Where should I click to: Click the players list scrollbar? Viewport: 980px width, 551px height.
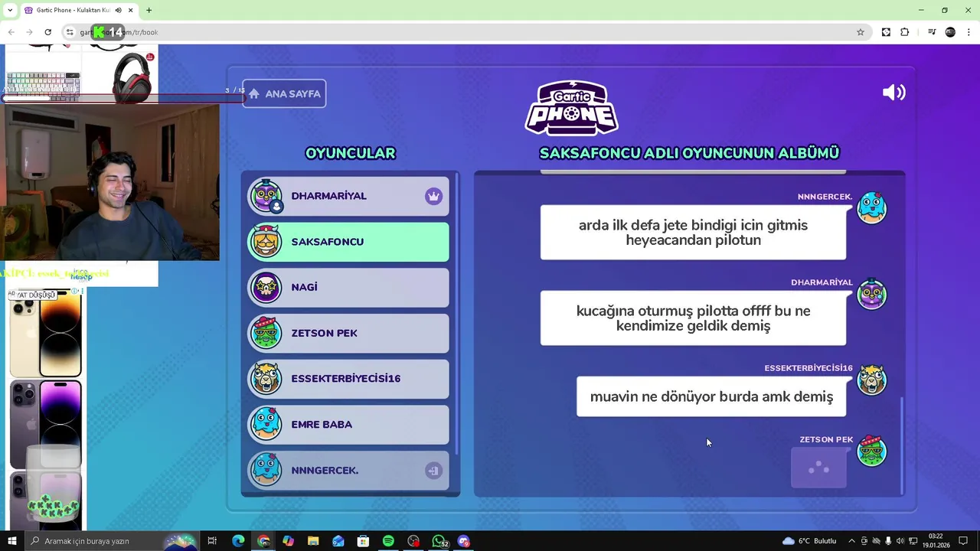(457, 314)
